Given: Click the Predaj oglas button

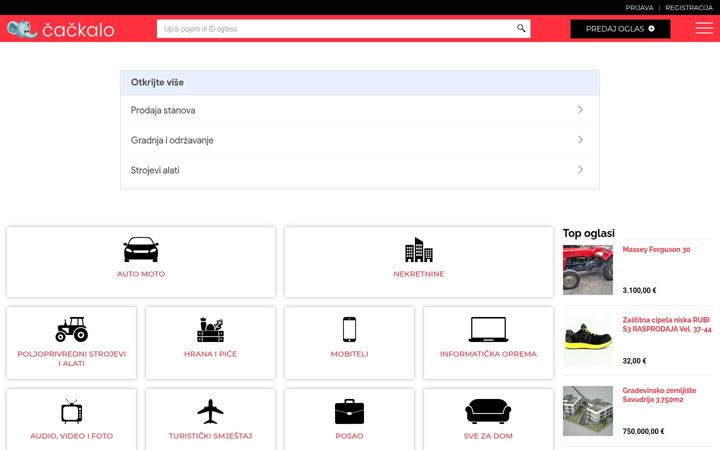Looking at the screenshot, I should pos(620,29).
